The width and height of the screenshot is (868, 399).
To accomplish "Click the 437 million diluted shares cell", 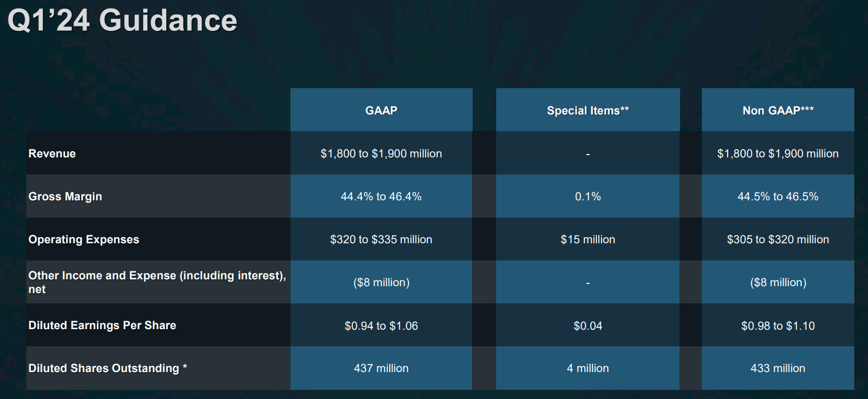I will tap(381, 368).
